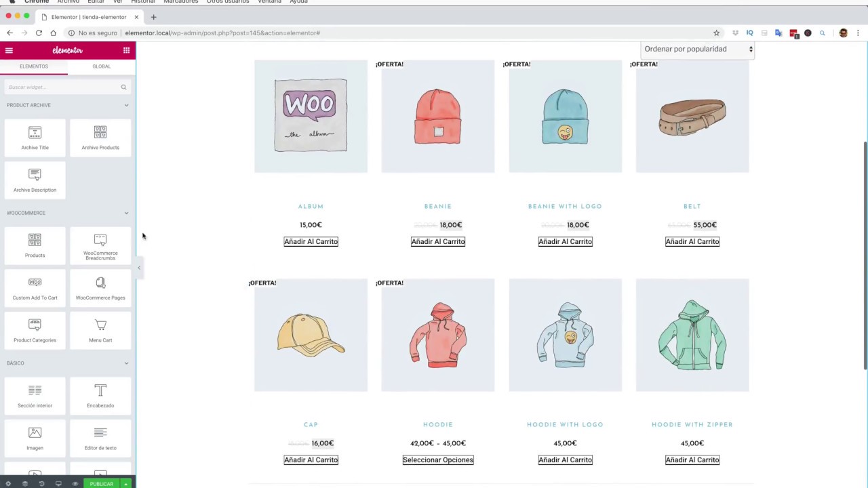Open the Elementor hamburger menu

[x=9, y=50]
